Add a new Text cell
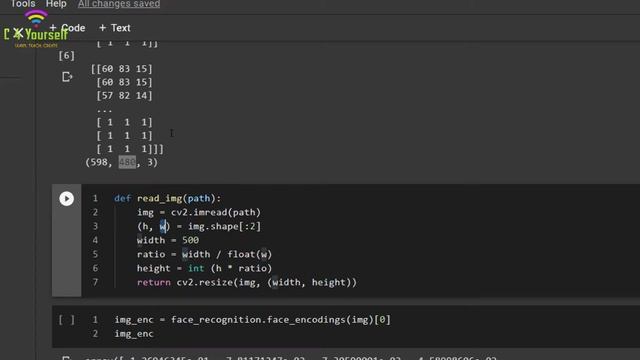Image resolution: width=640 pixels, height=360 pixels. click(115, 28)
